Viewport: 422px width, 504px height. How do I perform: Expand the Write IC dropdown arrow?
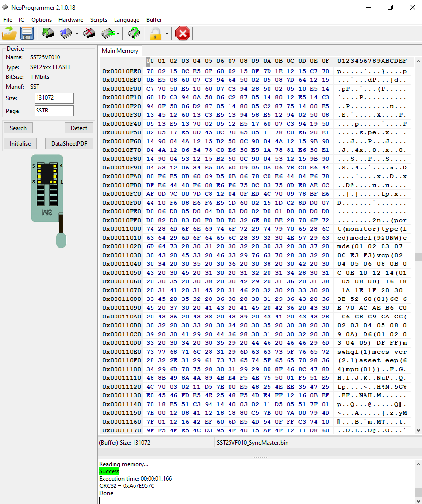(x=77, y=34)
